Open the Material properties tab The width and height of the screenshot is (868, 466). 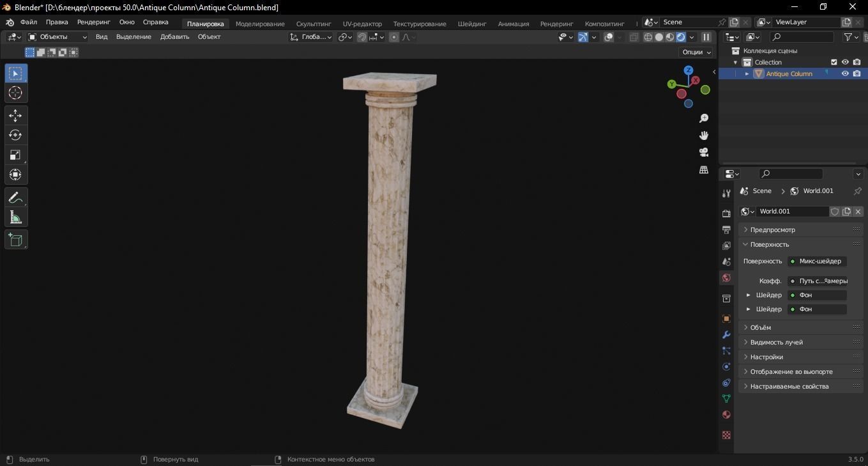[x=726, y=415]
